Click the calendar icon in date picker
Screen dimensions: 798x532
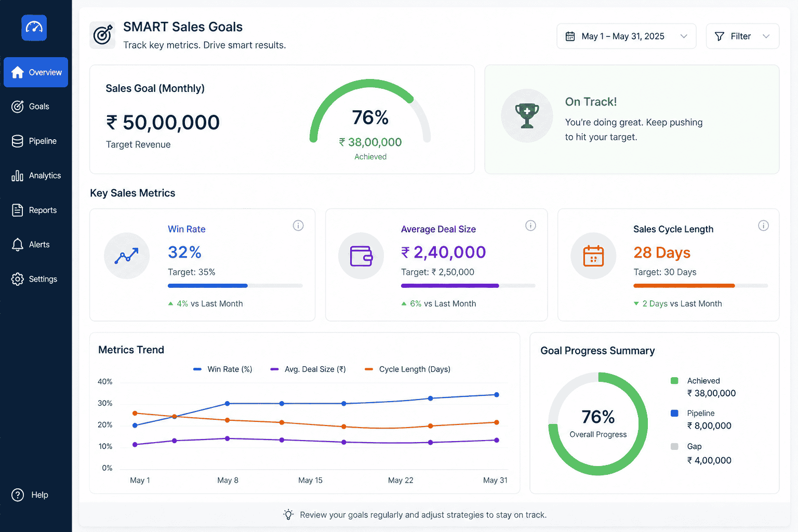pyautogui.click(x=570, y=36)
